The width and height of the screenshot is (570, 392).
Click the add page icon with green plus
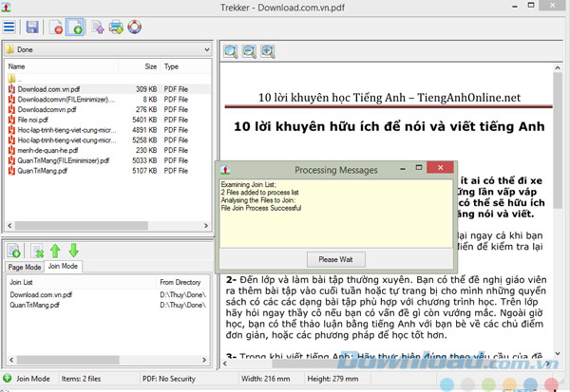(76, 27)
